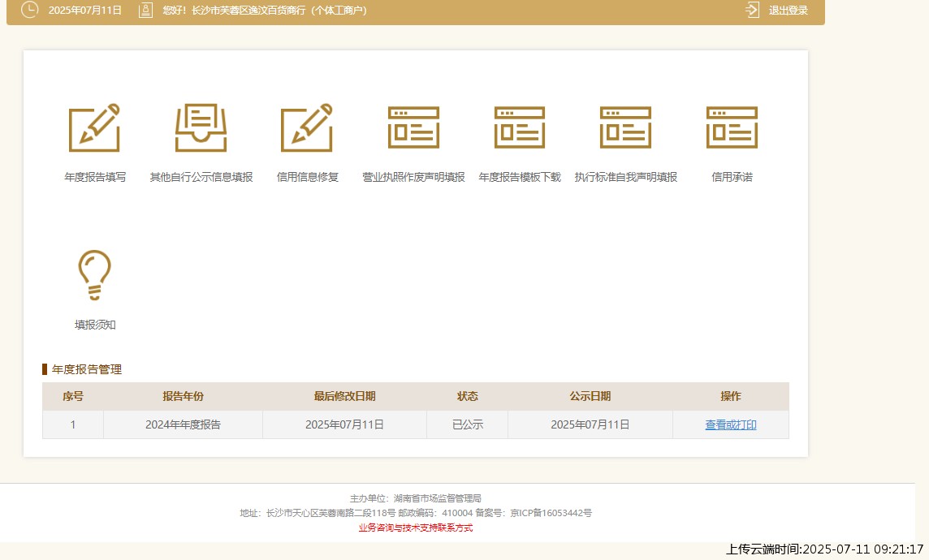This screenshot has width=929, height=560.
Task: Click the 已公示 status cell
Action: click(468, 424)
